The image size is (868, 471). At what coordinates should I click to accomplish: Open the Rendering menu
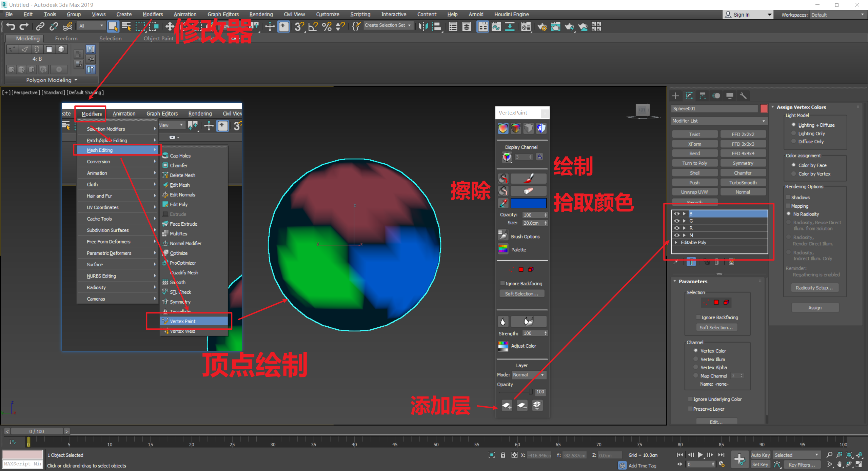(x=261, y=14)
